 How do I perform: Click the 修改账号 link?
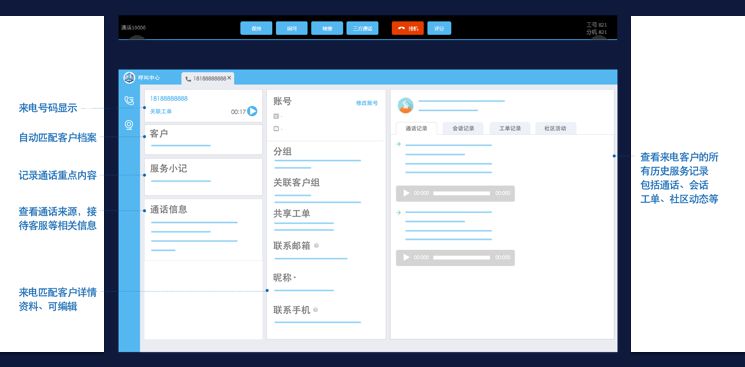click(x=367, y=103)
